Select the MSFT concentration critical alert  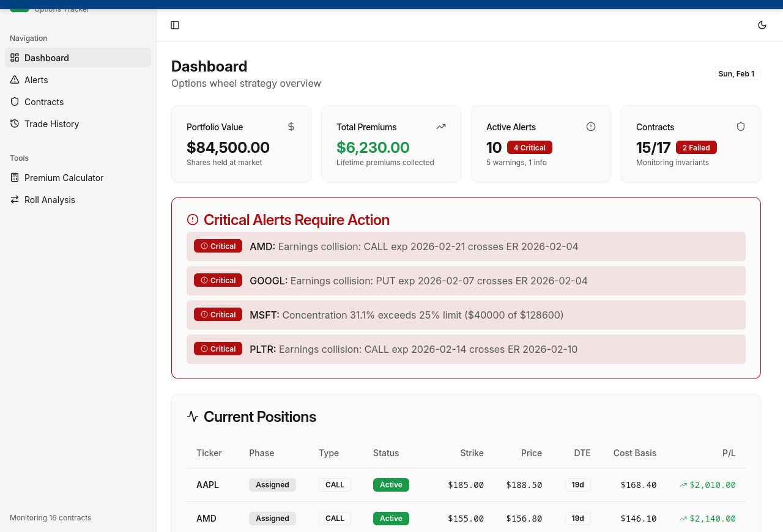(x=466, y=315)
